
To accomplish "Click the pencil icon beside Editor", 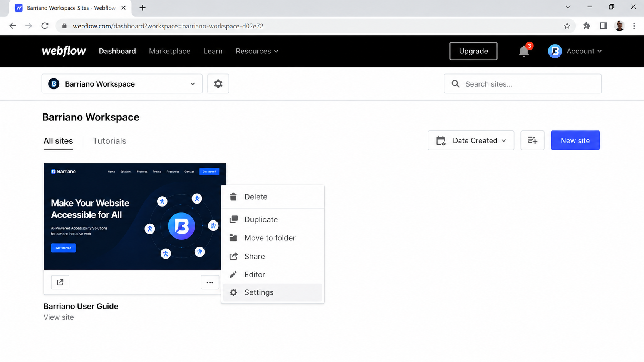I will coord(233,274).
